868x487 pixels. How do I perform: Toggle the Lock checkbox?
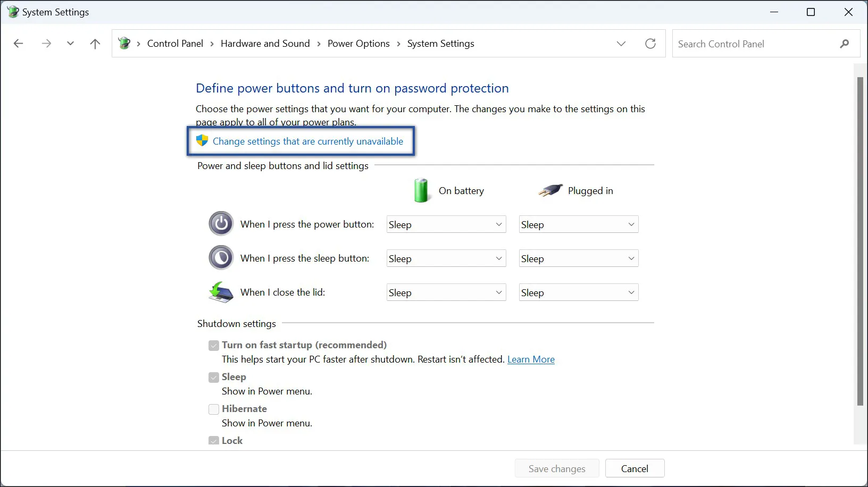[x=213, y=440]
